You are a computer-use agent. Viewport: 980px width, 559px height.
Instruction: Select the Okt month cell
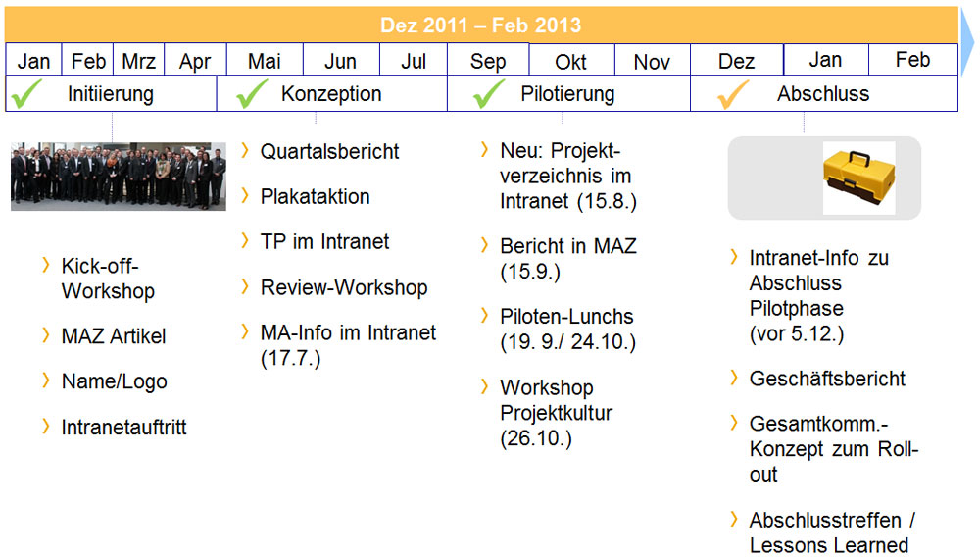[x=571, y=62]
